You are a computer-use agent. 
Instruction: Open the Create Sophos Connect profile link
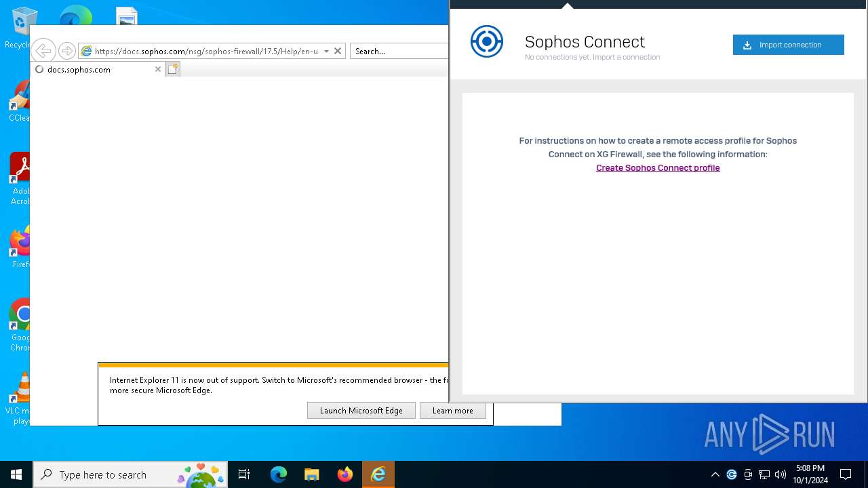pos(658,168)
